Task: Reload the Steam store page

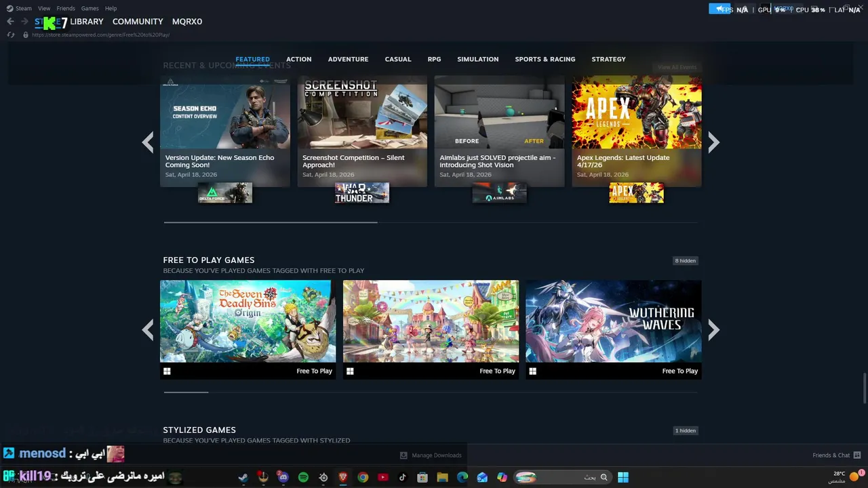Action: (x=11, y=35)
